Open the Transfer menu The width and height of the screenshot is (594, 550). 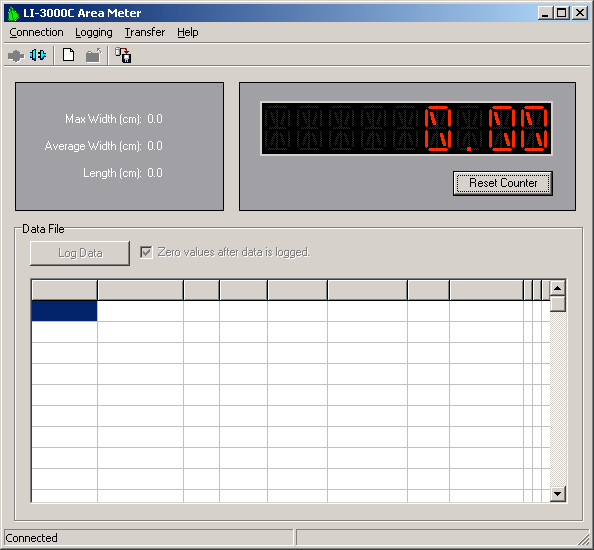[145, 33]
